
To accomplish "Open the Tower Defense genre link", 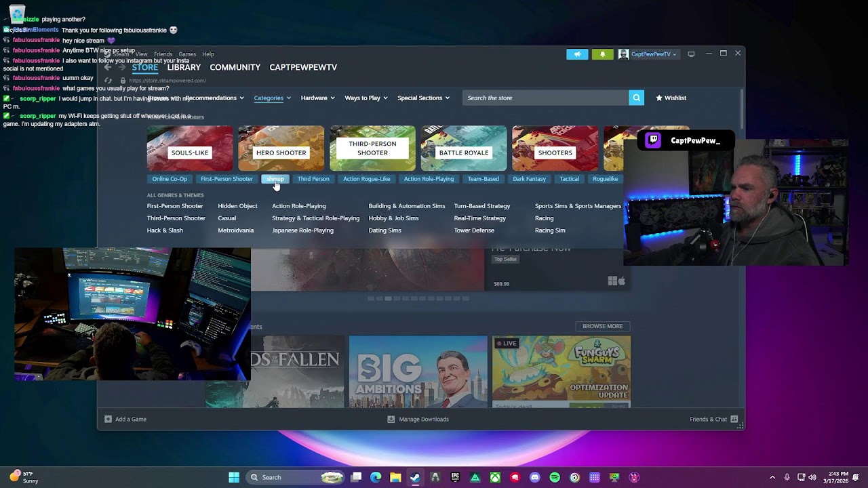I will click(474, 230).
